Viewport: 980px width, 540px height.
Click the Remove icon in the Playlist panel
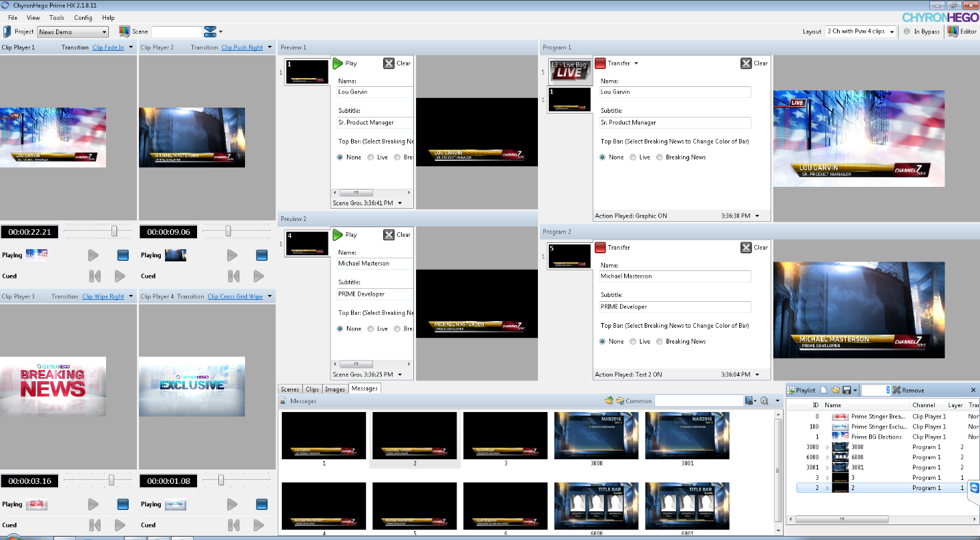click(897, 390)
